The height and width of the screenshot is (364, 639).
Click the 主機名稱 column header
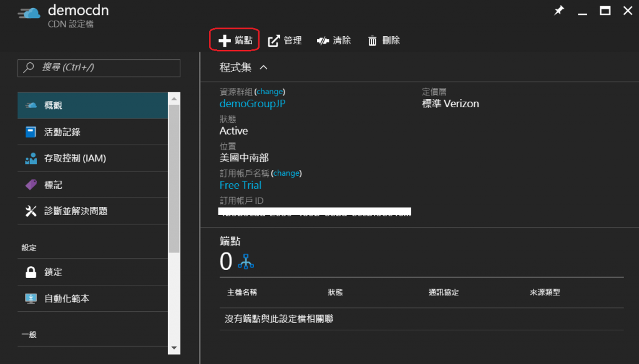pyautogui.click(x=242, y=292)
